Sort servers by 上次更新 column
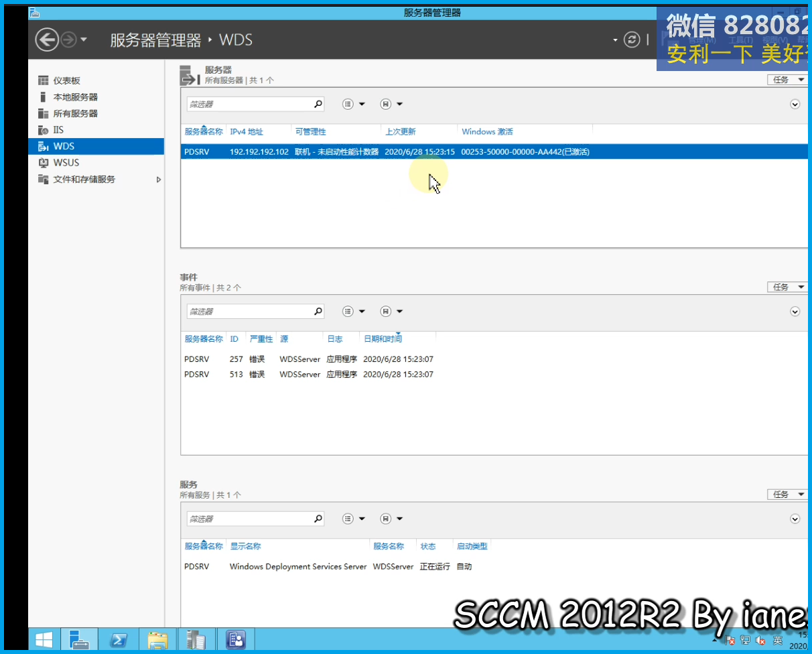Viewport: 812px width, 654px height. coord(401,132)
